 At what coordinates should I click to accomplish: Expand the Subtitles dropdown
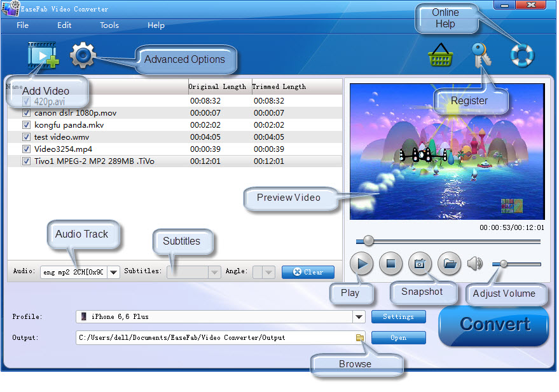coord(214,273)
